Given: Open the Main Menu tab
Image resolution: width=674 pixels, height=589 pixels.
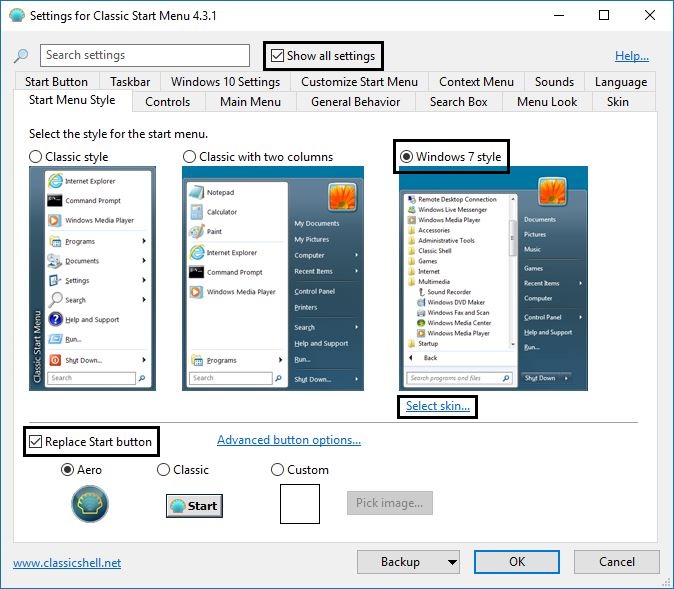Looking at the screenshot, I should tap(251, 102).
